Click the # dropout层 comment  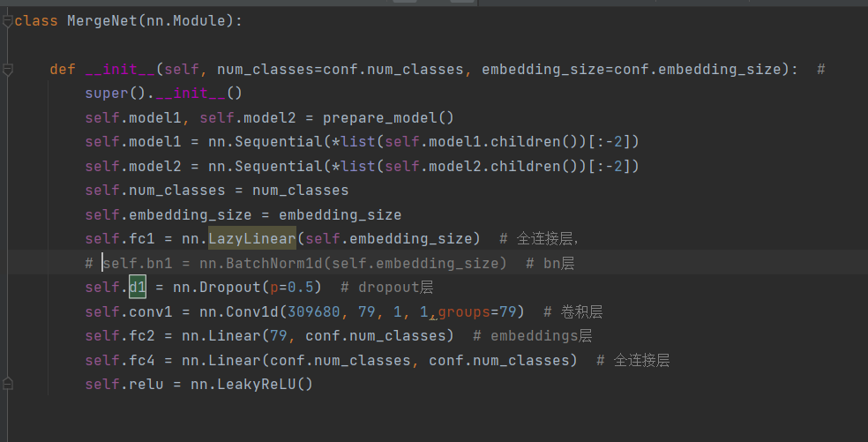pyautogui.click(x=387, y=287)
